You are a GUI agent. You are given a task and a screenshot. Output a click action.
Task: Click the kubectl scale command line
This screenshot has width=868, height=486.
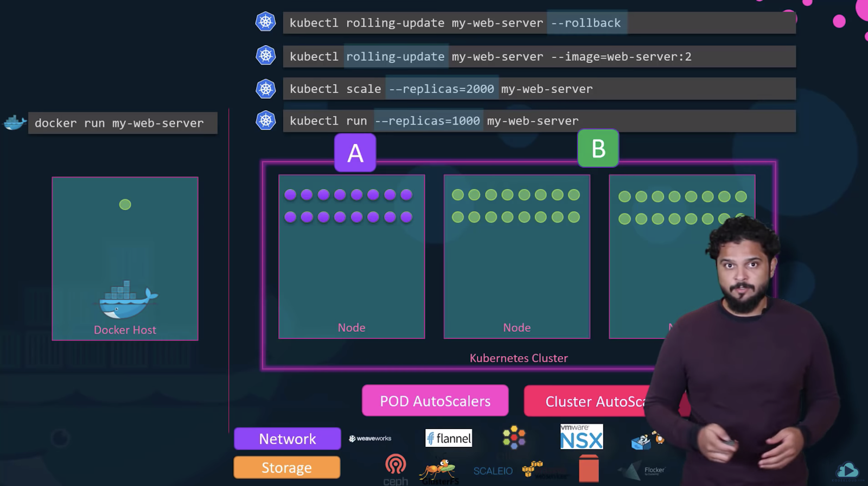(539, 89)
